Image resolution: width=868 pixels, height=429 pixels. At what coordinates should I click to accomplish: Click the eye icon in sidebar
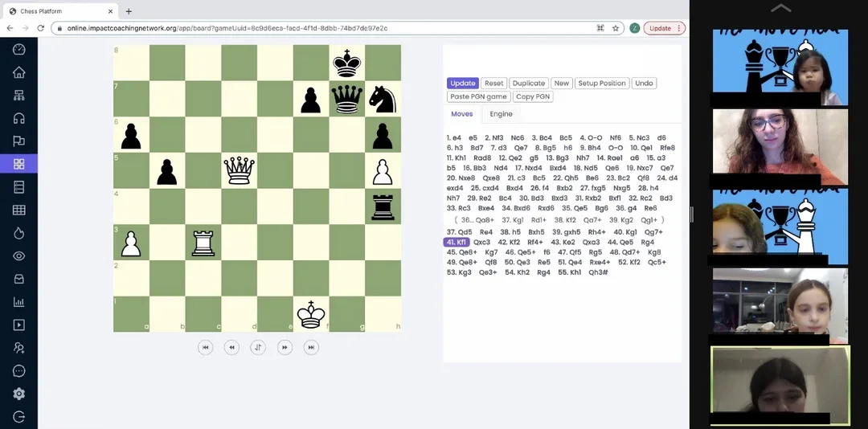point(18,256)
